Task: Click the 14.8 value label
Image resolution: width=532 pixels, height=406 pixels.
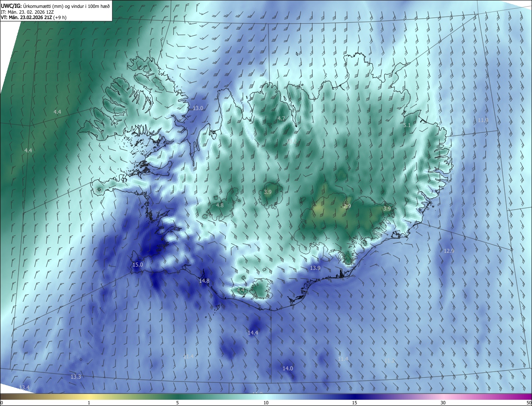Action: tap(204, 281)
